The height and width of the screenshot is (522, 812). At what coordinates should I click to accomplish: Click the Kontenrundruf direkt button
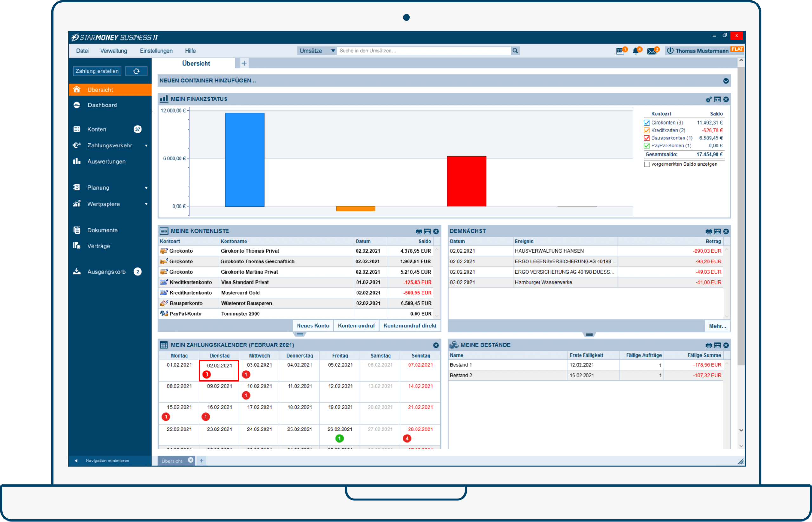pyautogui.click(x=410, y=326)
